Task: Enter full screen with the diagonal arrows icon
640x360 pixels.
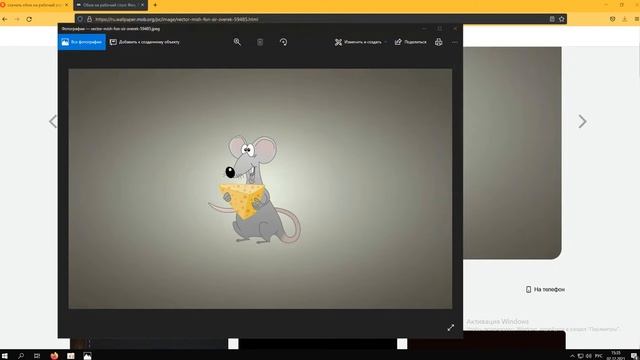Action: click(451, 328)
